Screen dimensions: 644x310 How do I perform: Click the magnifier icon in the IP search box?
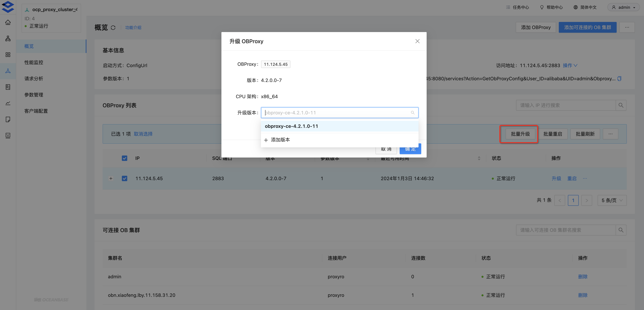(621, 105)
